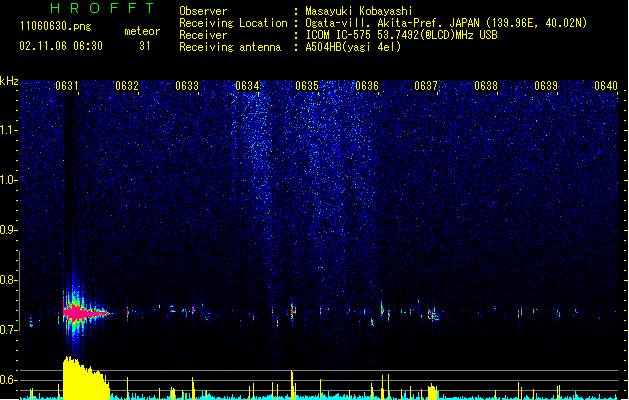Click the 0634 time marker
This screenshot has height=400, width=629.
[247, 86]
